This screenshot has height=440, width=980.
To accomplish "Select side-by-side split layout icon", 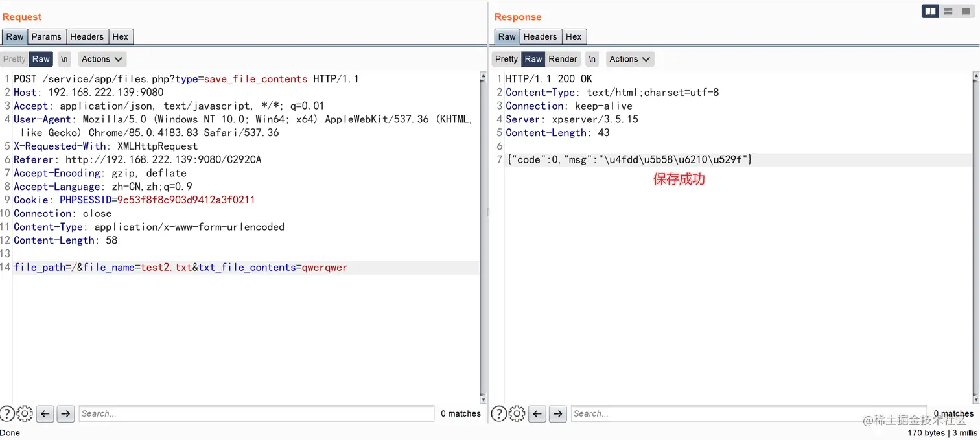I will click(931, 11).
